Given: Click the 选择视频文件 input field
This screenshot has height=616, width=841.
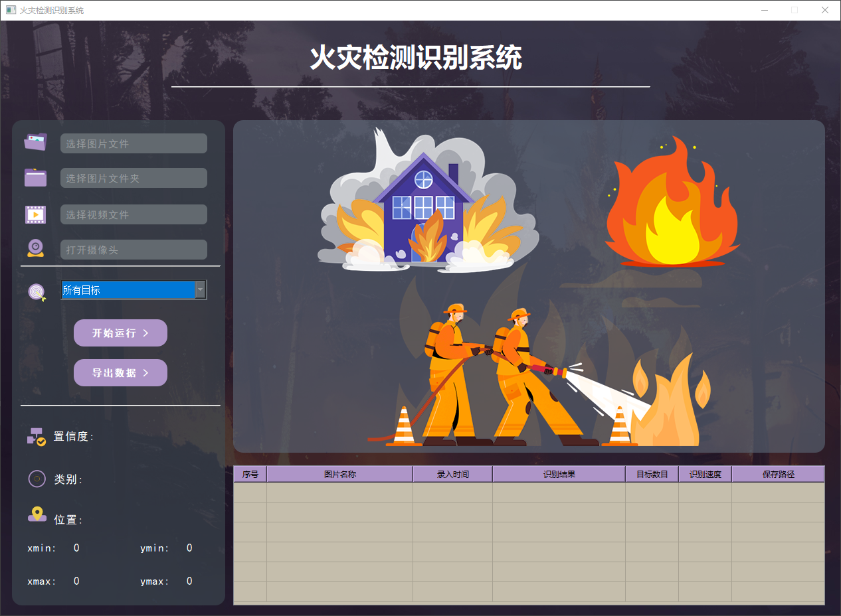Looking at the screenshot, I should [x=134, y=214].
